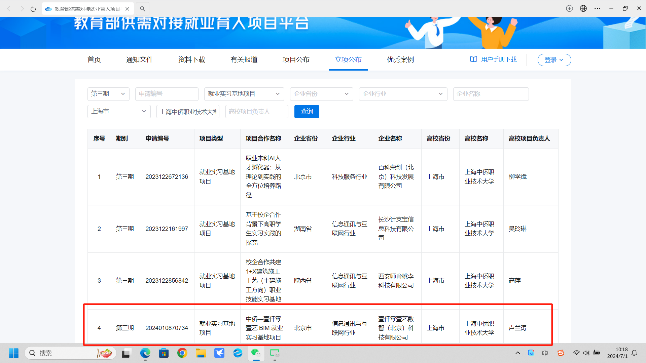Go back using the browser back arrow
The image size is (646, 363).
point(9,9)
